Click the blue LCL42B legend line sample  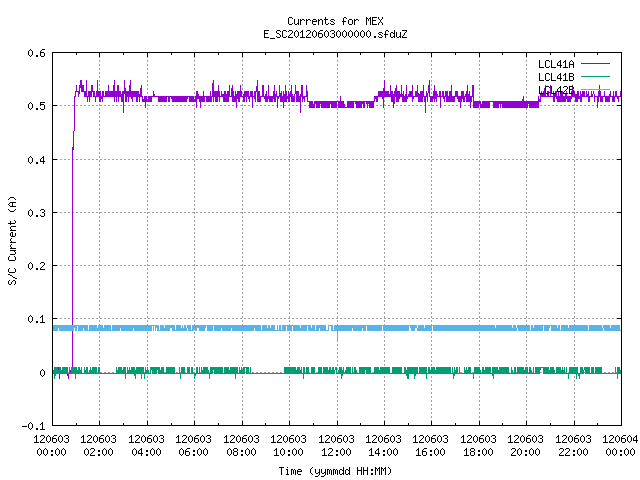595,89
